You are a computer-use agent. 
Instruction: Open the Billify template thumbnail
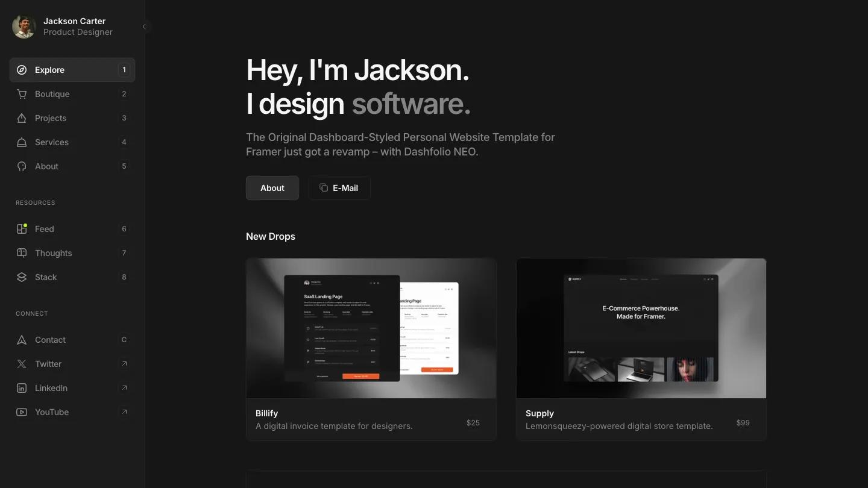371,328
